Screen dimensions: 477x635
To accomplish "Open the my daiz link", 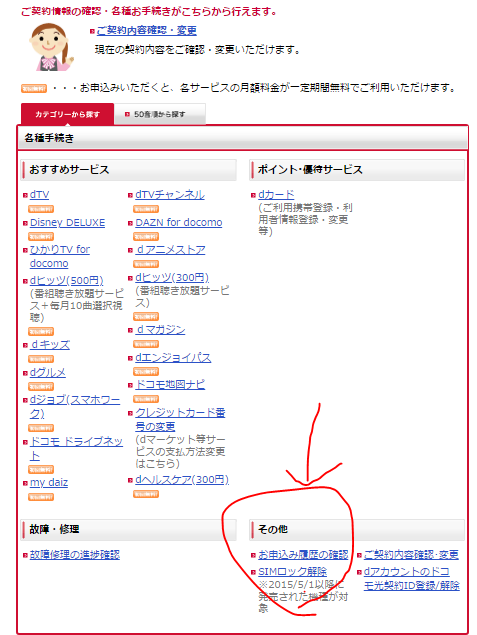I will click(x=49, y=483).
